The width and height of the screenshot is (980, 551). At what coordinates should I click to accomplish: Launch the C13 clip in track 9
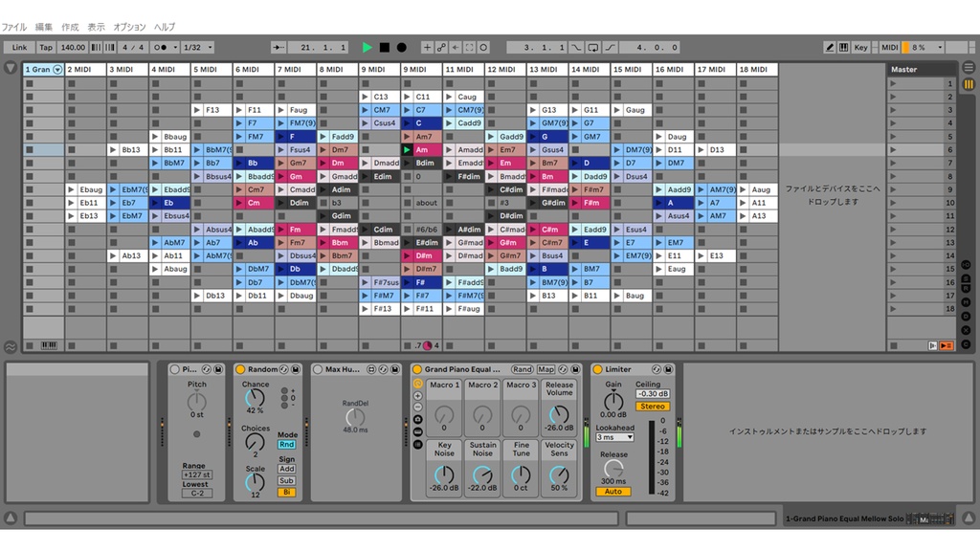click(367, 96)
